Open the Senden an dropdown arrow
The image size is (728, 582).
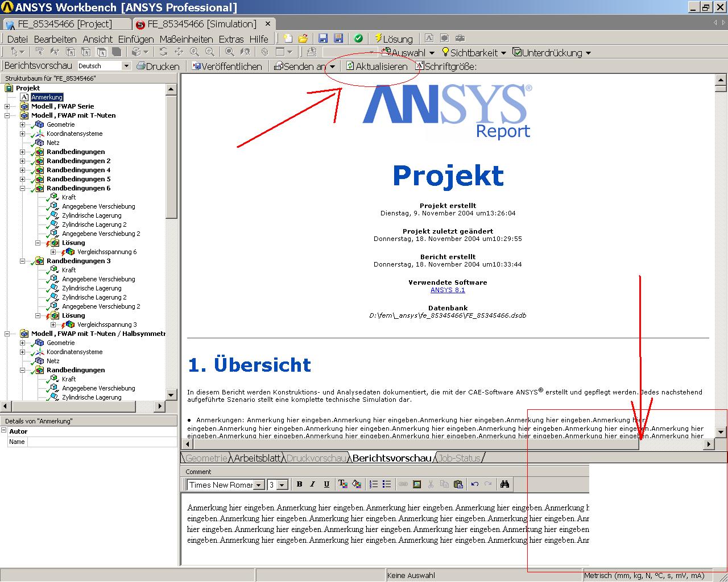[x=333, y=66]
